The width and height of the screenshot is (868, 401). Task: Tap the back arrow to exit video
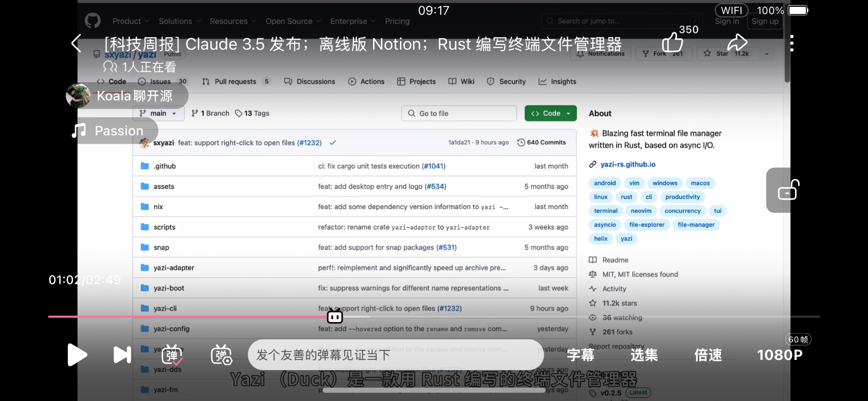pyautogui.click(x=76, y=43)
